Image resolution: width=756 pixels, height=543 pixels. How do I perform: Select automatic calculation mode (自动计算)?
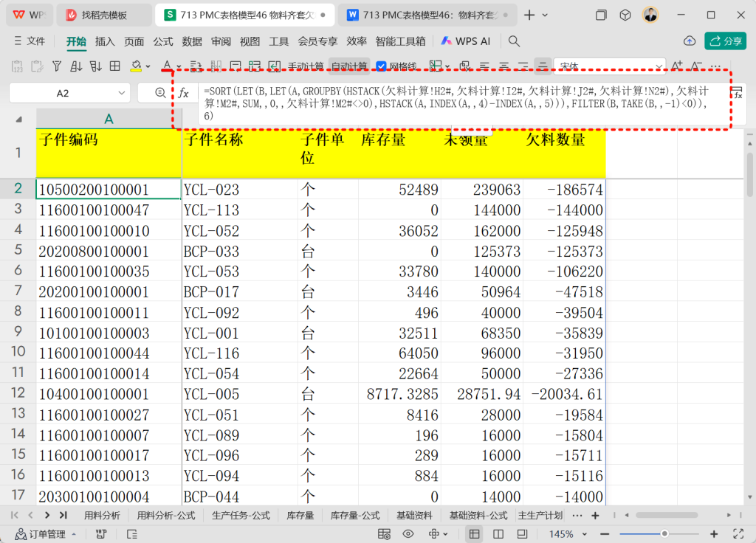click(x=349, y=66)
